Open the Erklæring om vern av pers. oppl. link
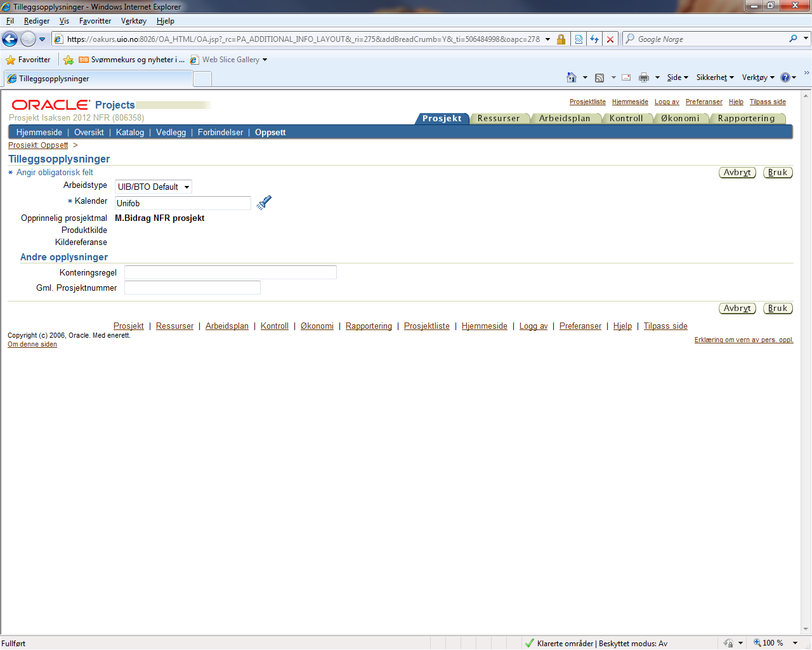Screen dimensions: 812x650 coord(743,340)
